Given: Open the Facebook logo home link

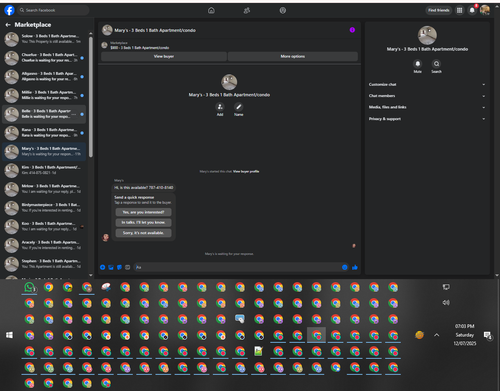Looking at the screenshot, I should point(9,10).
